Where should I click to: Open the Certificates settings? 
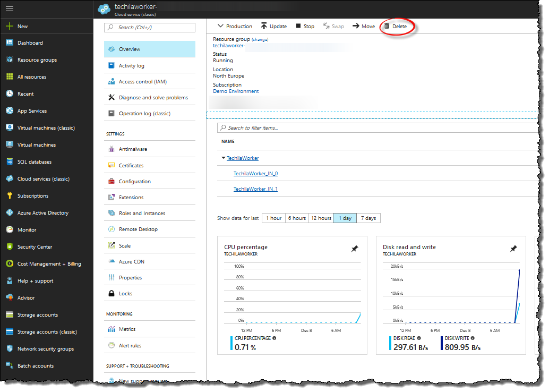[150, 165]
